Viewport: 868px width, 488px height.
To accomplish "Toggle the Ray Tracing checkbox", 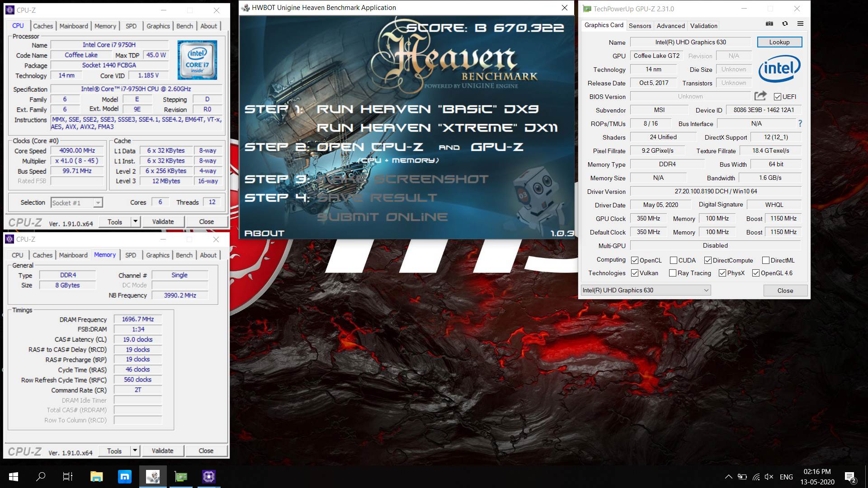I will tap(672, 273).
